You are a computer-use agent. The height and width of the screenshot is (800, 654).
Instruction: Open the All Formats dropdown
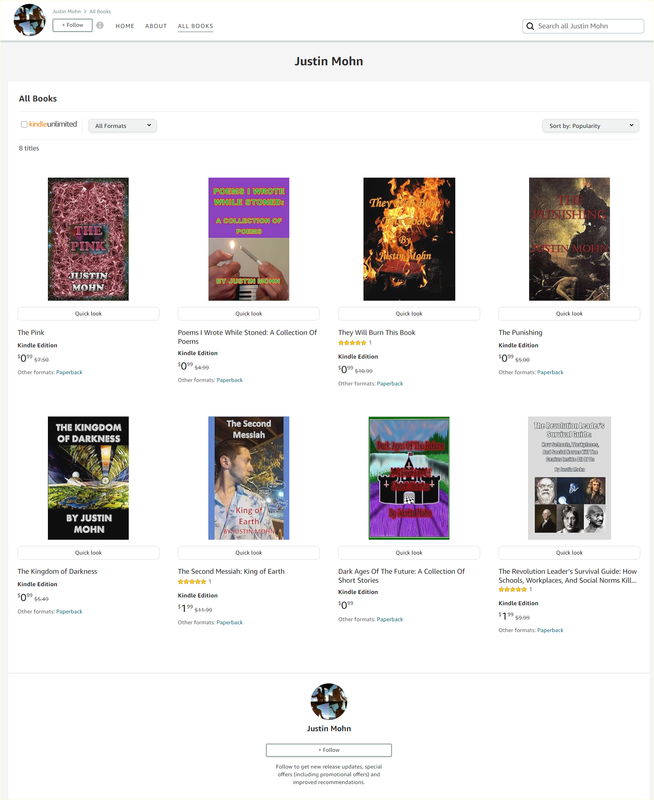[122, 126]
